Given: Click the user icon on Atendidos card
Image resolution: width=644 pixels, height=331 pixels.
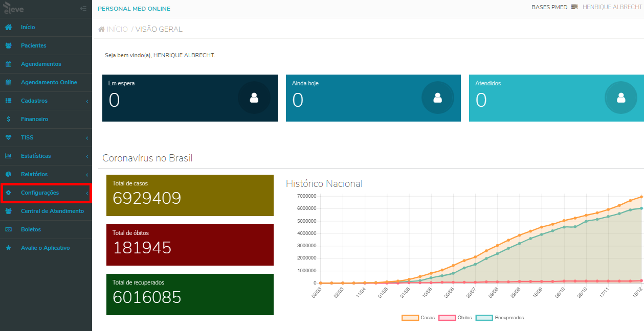Looking at the screenshot, I should tap(620, 98).
